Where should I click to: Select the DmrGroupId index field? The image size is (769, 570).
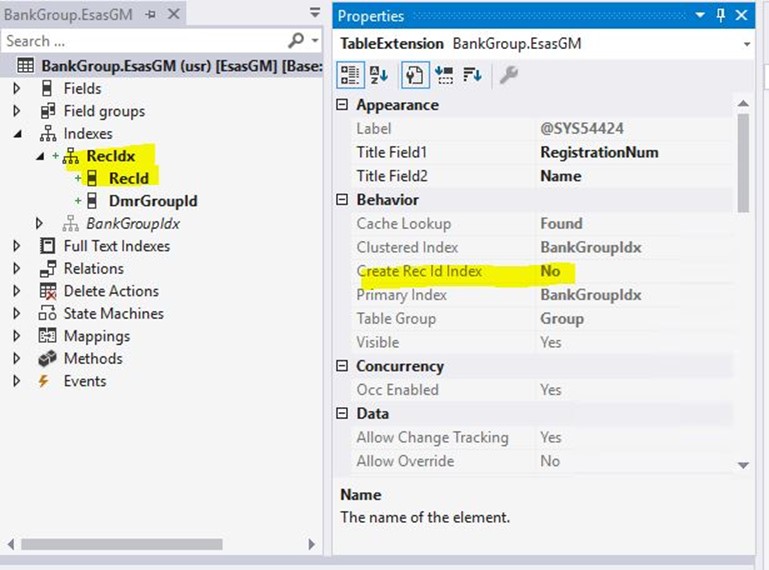153,201
